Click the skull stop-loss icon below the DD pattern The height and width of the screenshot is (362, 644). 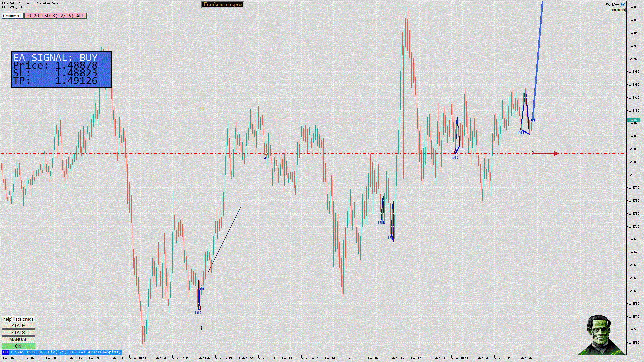(x=201, y=328)
